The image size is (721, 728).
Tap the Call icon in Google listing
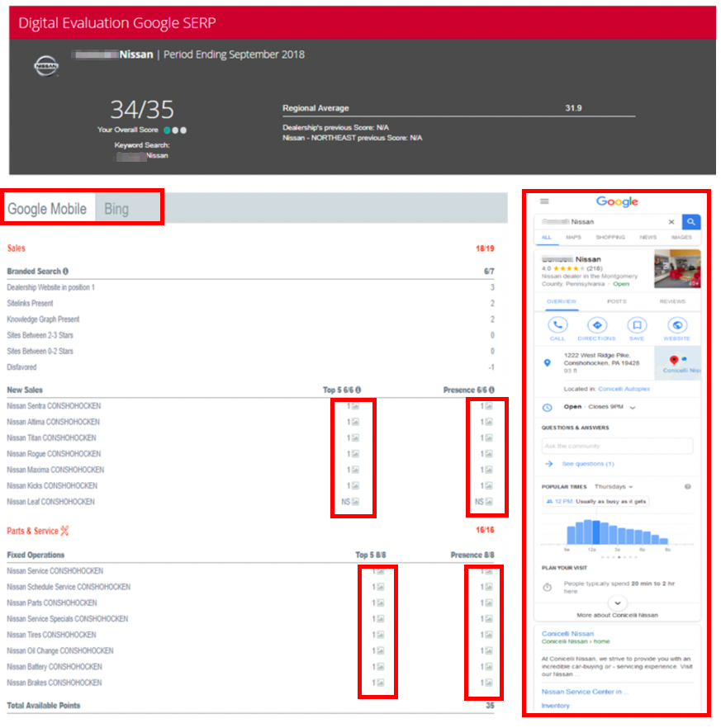coord(557,325)
